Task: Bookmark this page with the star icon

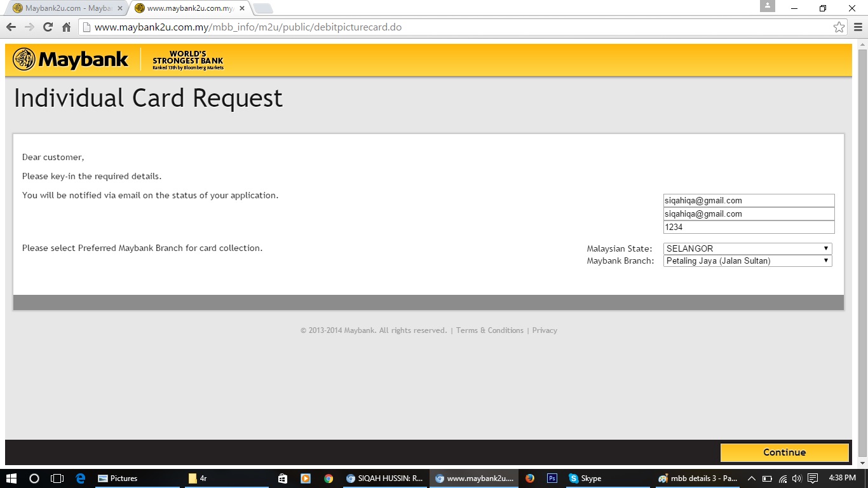Action: click(839, 27)
